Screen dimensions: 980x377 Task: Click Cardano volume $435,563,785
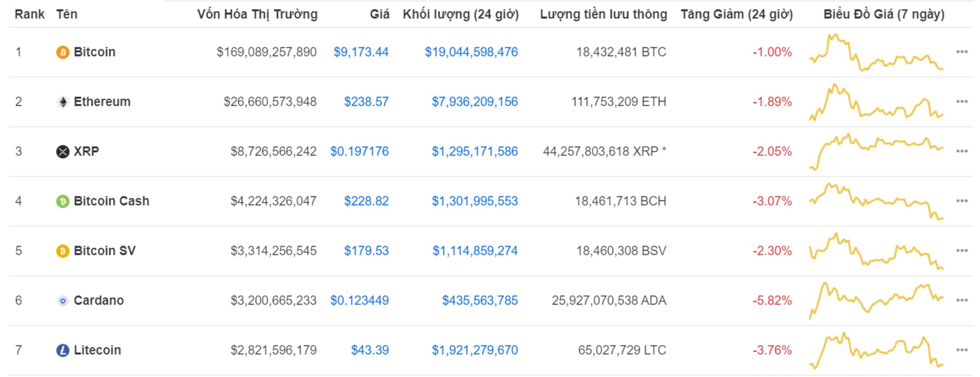pyautogui.click(x=480, y=301)
